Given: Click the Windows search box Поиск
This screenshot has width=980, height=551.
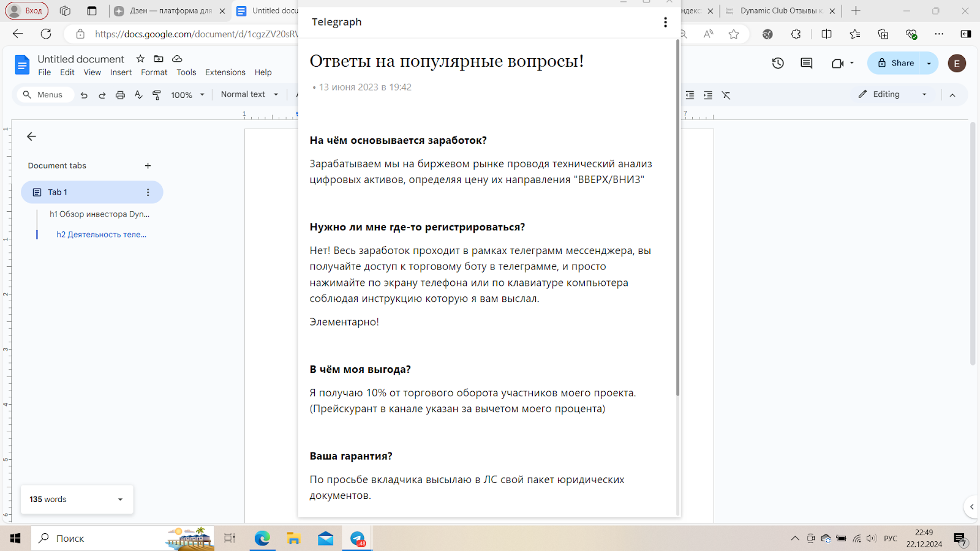Looking at the screenshot, I should (123, 539).
